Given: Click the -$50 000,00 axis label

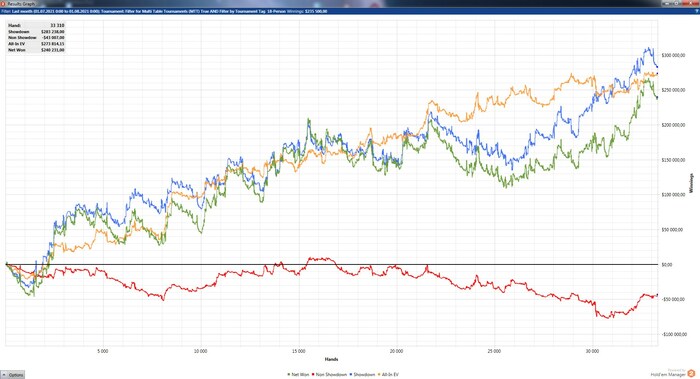Looking at the screenshot, I should pyautogui.click(x=673, y=300).
